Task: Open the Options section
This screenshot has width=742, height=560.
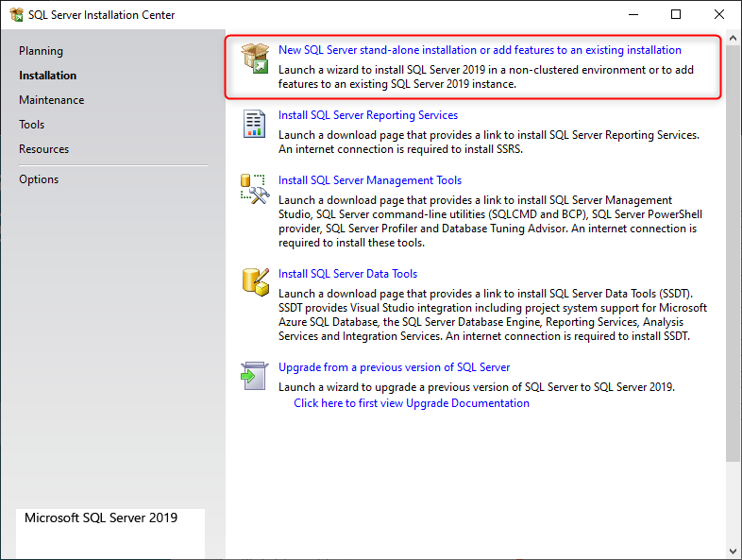Action: [39, 179]
